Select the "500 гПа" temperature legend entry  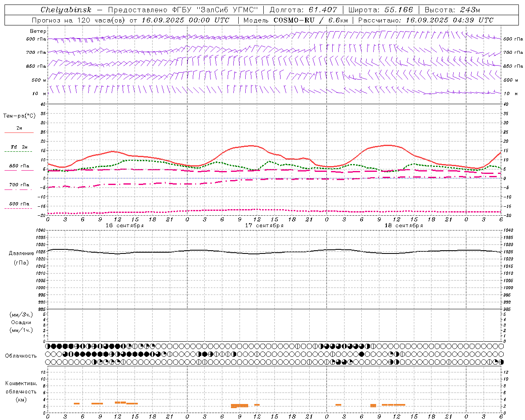19,204
